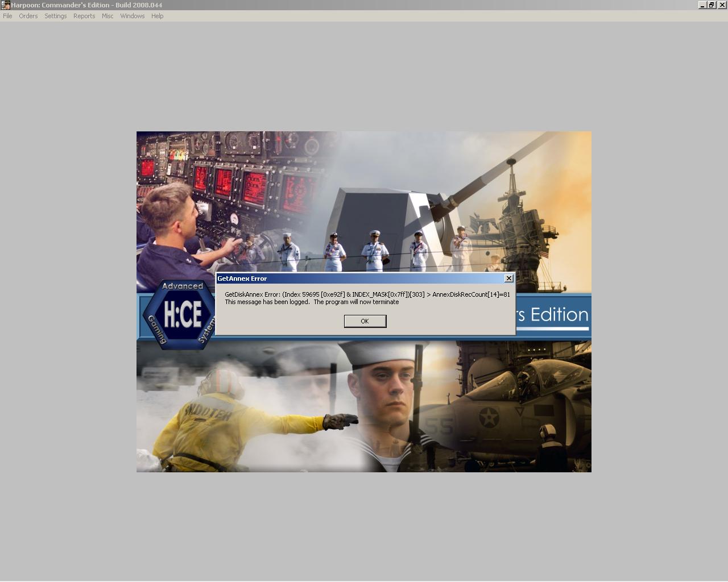Open the Misc menu
The width and height of the screenshot is (728, 582).
pyautogui.click(x=107, y=16)
